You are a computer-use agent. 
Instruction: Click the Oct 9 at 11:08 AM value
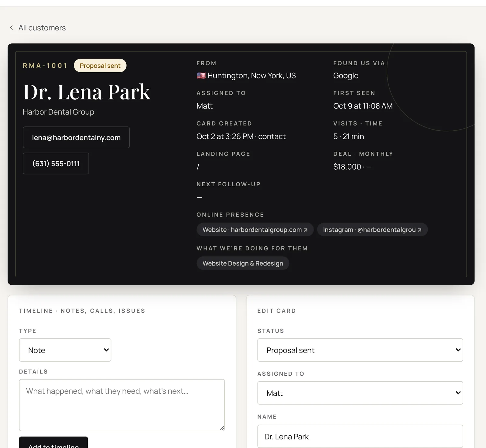point(363,106)
